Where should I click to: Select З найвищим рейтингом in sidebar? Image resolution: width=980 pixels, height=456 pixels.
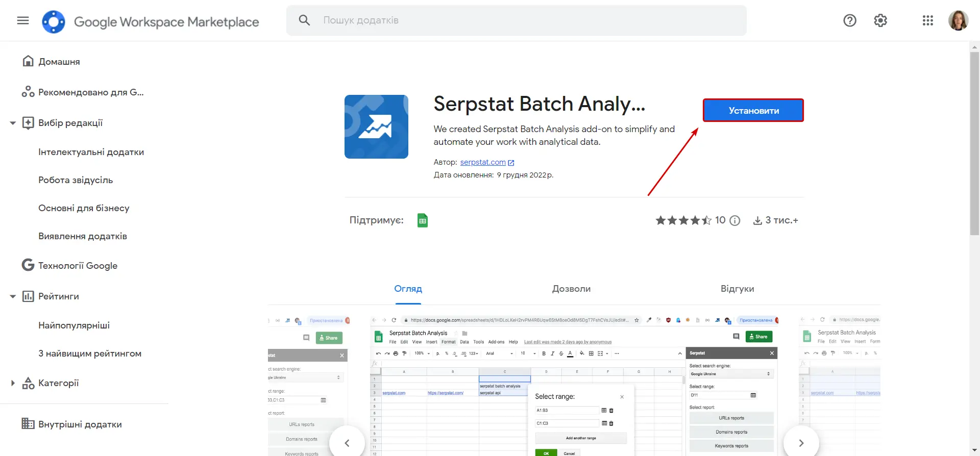(90, 353)
